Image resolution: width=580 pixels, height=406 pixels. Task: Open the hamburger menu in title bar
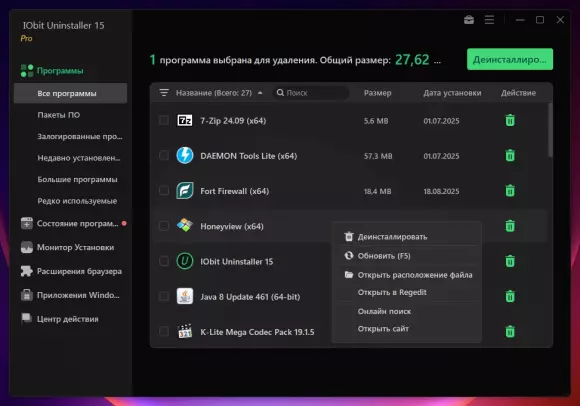pyautogui.click(x=489, y=20)
